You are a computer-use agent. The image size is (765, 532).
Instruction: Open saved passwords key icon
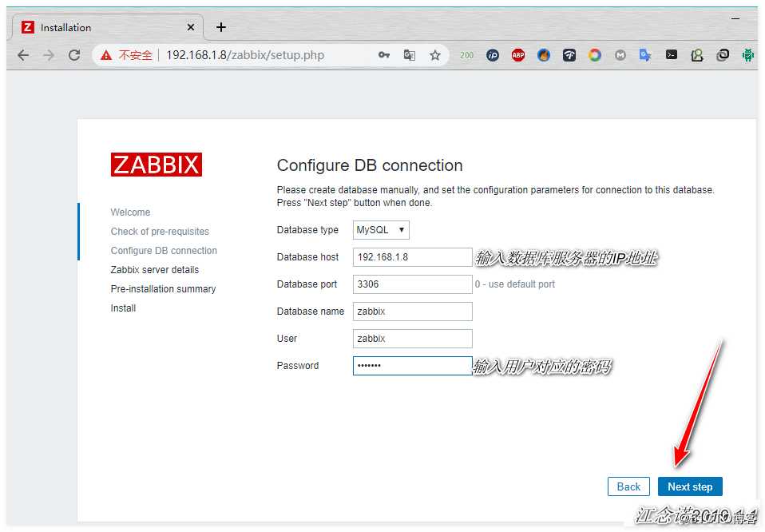(x=384, y=55)
